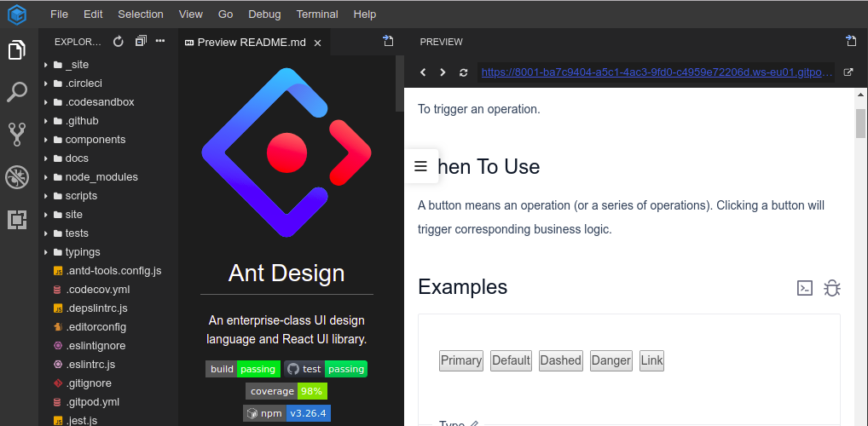
Task: Click the Primary button example
Action: [x=461, y=360]
